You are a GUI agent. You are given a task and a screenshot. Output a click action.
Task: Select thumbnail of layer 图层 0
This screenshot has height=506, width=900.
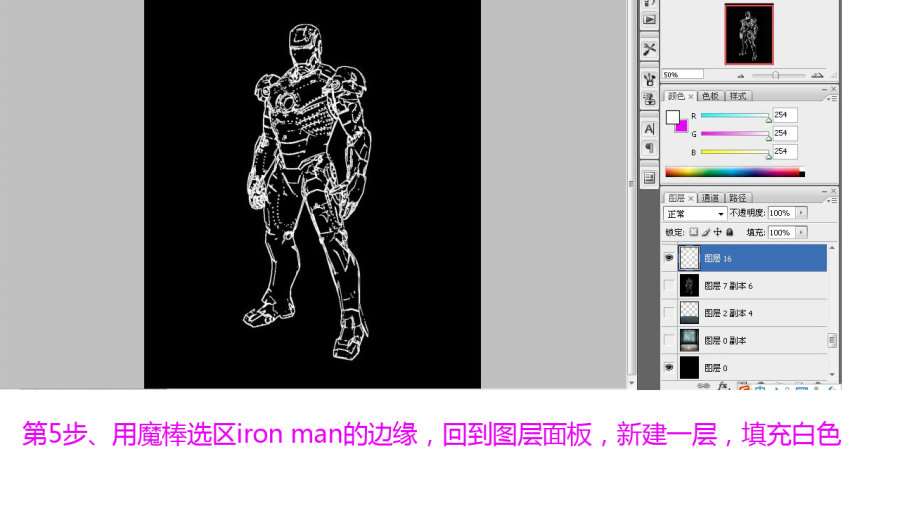689,367
